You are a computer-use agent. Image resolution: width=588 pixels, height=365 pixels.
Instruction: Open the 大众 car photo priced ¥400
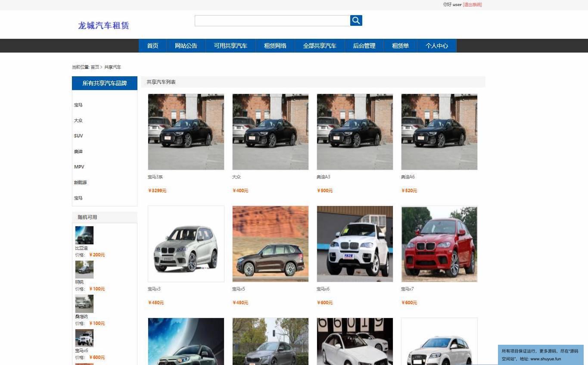pos(271,132)
